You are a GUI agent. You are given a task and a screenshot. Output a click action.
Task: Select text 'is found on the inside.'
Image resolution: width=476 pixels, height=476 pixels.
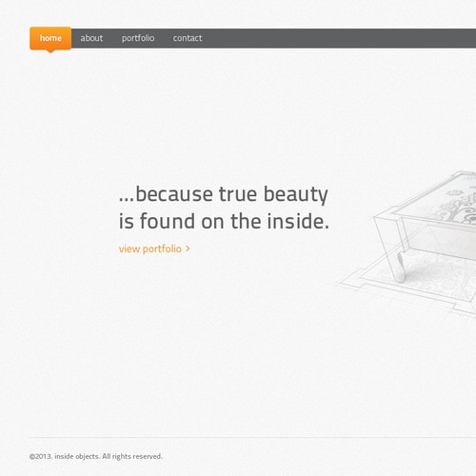click(224, 221)
